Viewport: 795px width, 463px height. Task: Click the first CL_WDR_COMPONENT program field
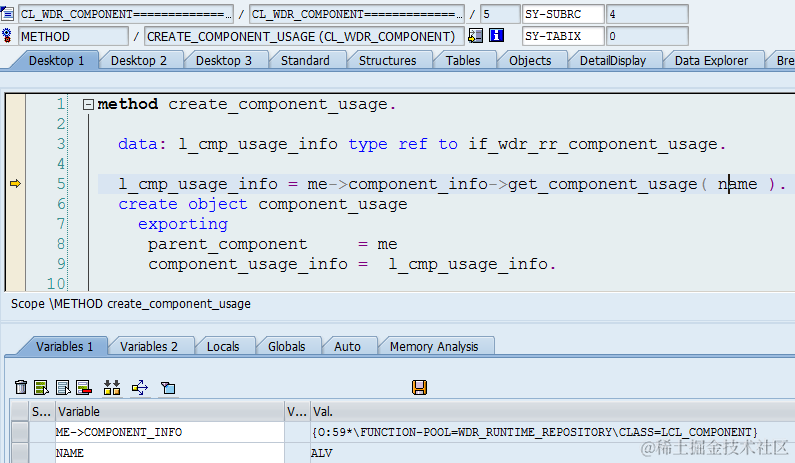pos(126,14)
